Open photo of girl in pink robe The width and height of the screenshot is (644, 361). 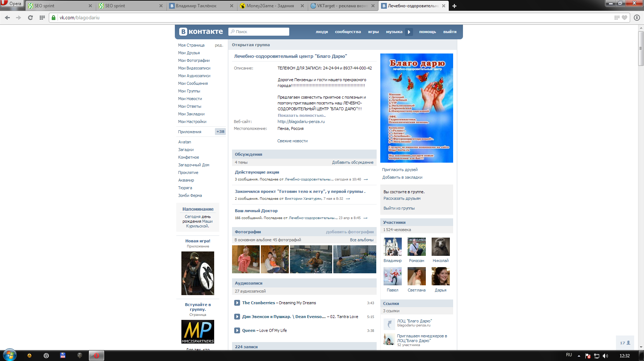click(246, 259)
